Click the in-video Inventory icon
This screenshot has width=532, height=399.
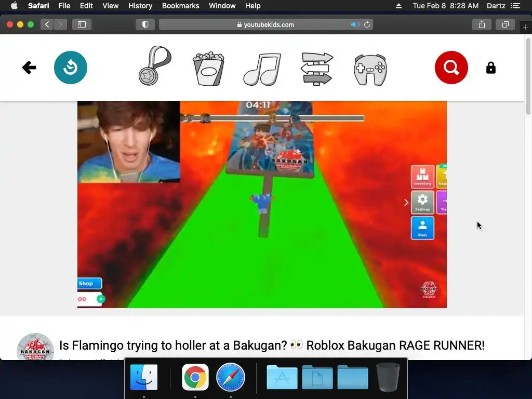pyautogui.click(x=422, y=177)
